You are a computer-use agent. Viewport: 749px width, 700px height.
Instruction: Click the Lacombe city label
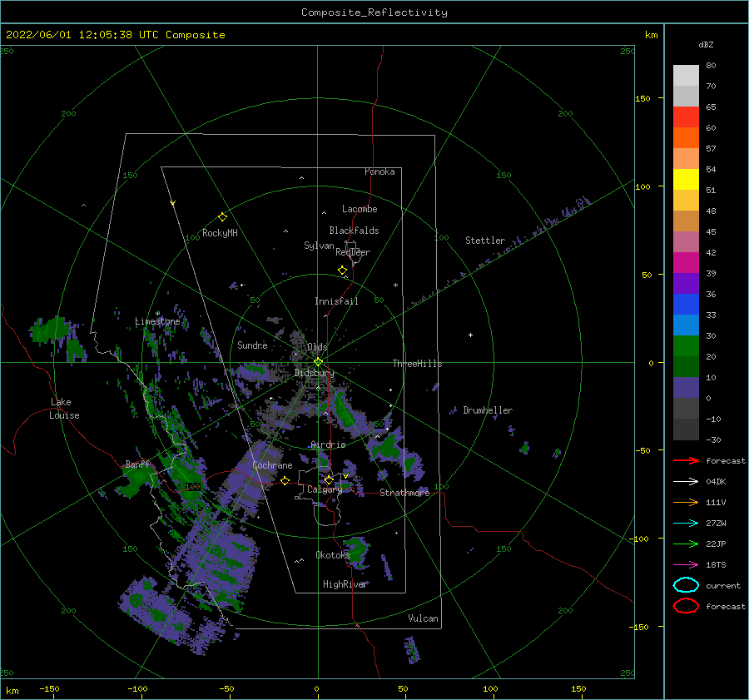pyautogui.click(x=360, y=209)
